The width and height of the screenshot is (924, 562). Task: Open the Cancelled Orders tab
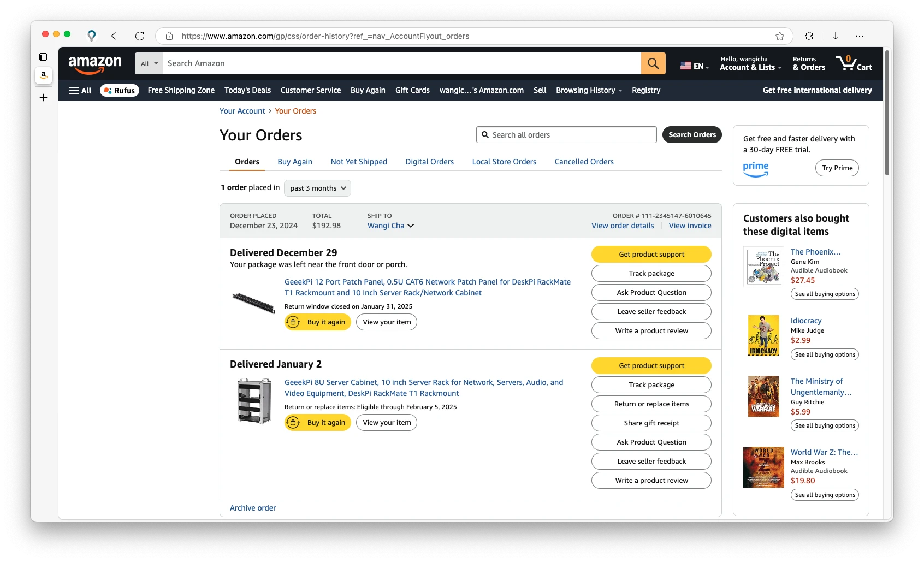click(x=584, y=162)
